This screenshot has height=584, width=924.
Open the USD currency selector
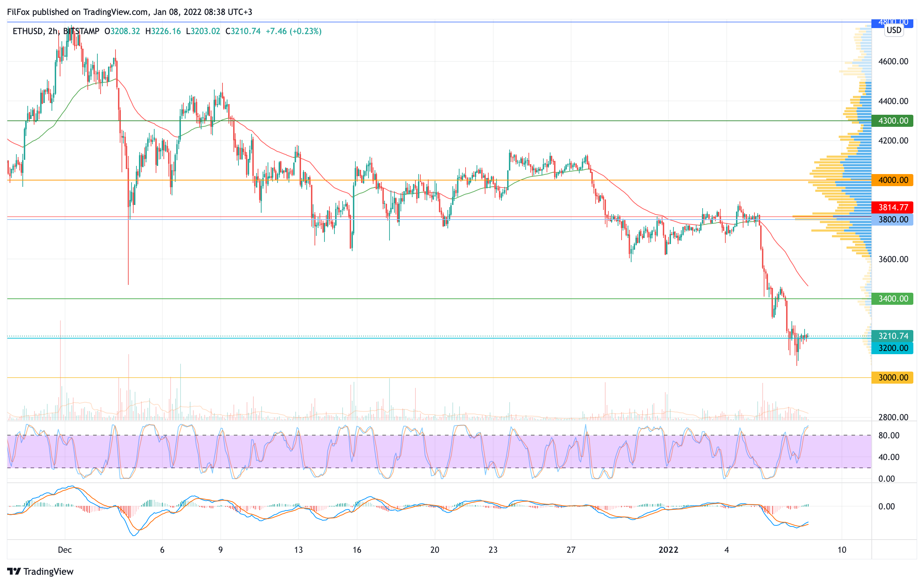(894, 30)
